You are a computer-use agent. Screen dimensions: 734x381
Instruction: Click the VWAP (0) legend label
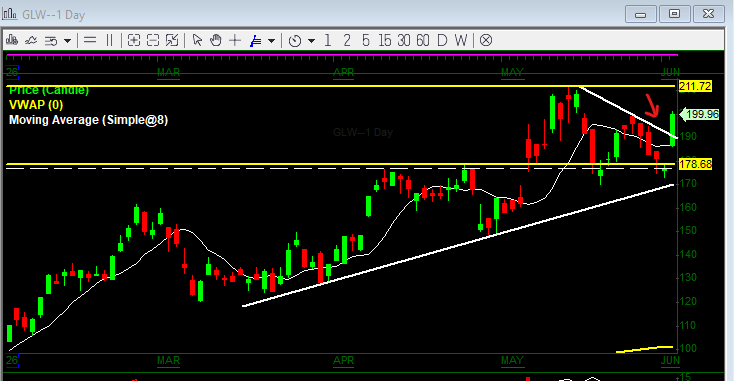click(x=36, y=105)
